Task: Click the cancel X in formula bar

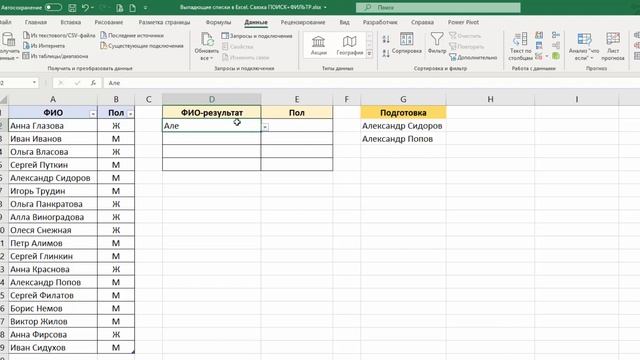Action: click(x=61, y=83)
